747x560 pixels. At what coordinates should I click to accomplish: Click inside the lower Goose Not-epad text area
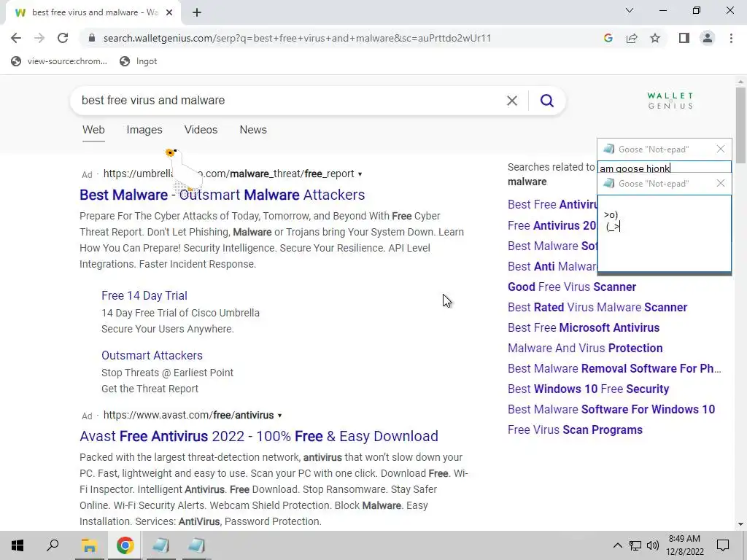664,233
